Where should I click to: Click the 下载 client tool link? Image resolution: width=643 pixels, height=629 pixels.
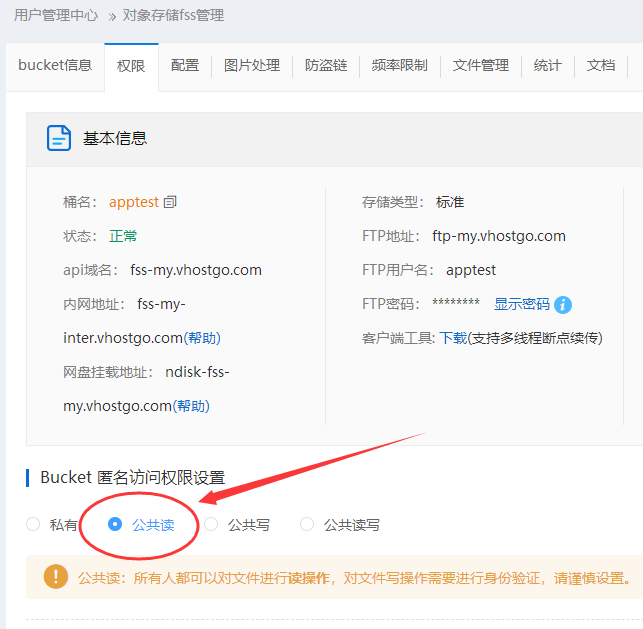(453, 338)
